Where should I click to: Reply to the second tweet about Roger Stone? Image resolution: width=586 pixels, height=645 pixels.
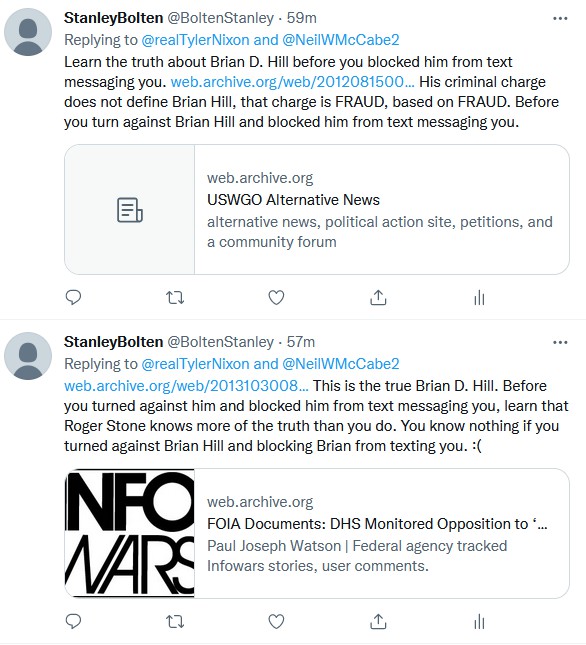[x=73, y=621]
